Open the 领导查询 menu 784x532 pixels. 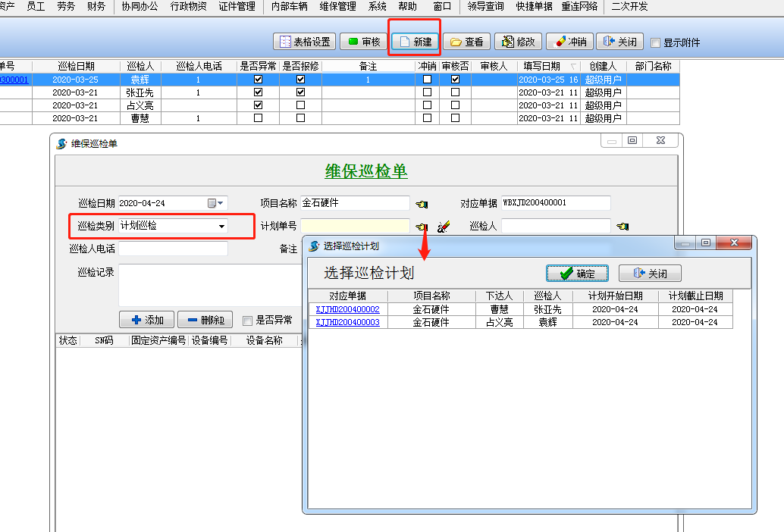click(x=485, y=6)
